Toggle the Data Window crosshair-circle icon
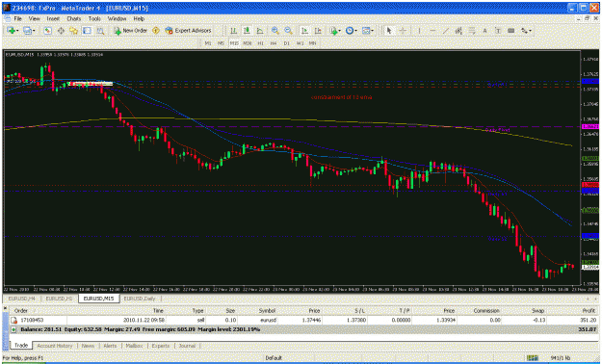The height and width of the screenshot is (364, 602). pos(61,31)
